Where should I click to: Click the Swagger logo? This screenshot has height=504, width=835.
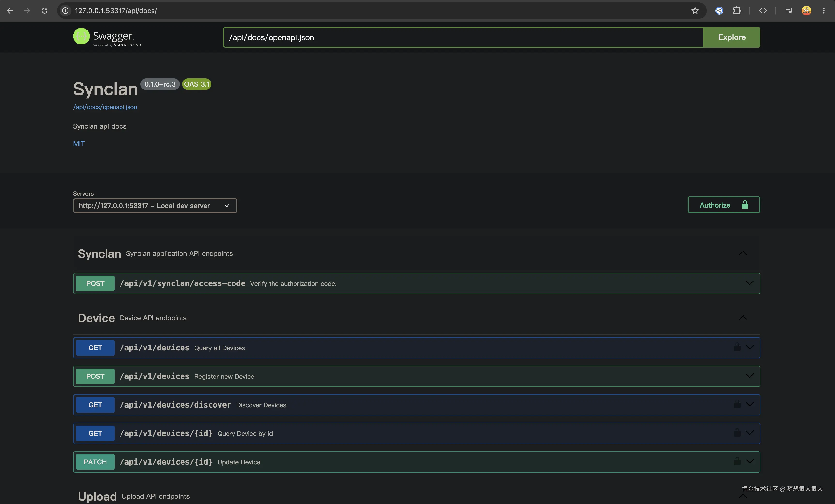click(107, 37)
